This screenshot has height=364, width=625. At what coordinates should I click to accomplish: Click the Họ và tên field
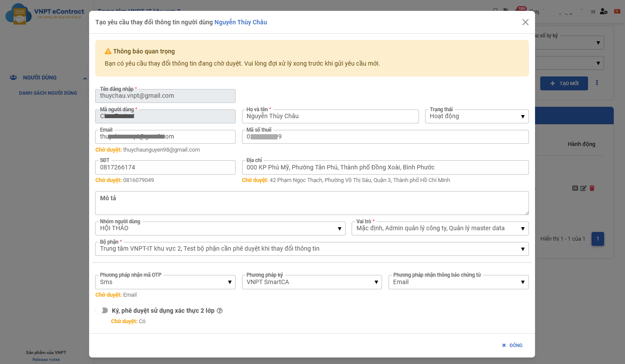[x=330, y=116]
